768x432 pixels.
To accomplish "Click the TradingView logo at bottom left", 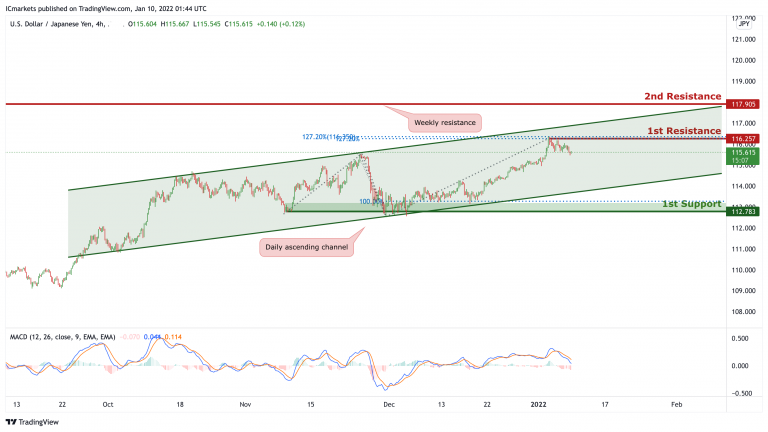I will click(x=32, y=422).
